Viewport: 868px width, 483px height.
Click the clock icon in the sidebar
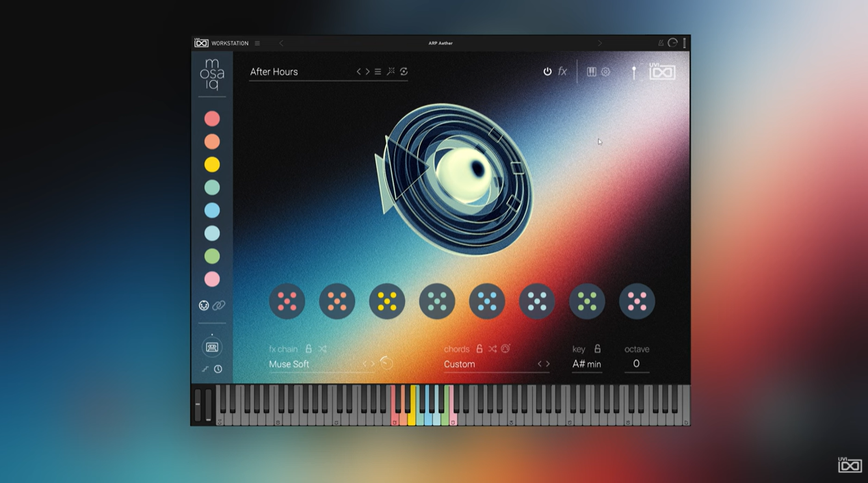point(218,369)
